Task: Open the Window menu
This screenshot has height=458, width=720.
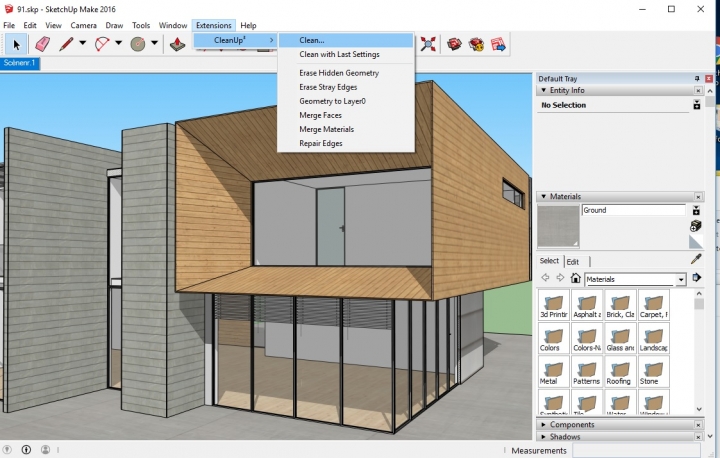Action: pos(173,25)
